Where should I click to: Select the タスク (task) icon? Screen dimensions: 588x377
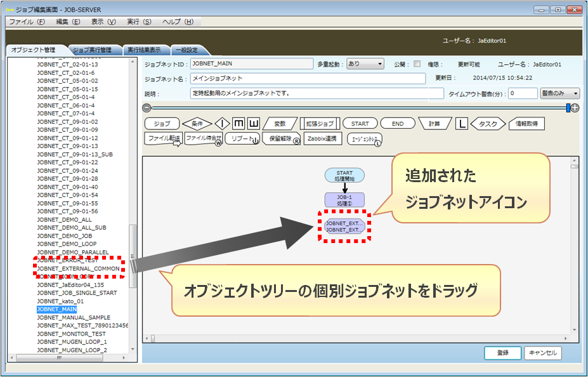click(x=488, y=124)
